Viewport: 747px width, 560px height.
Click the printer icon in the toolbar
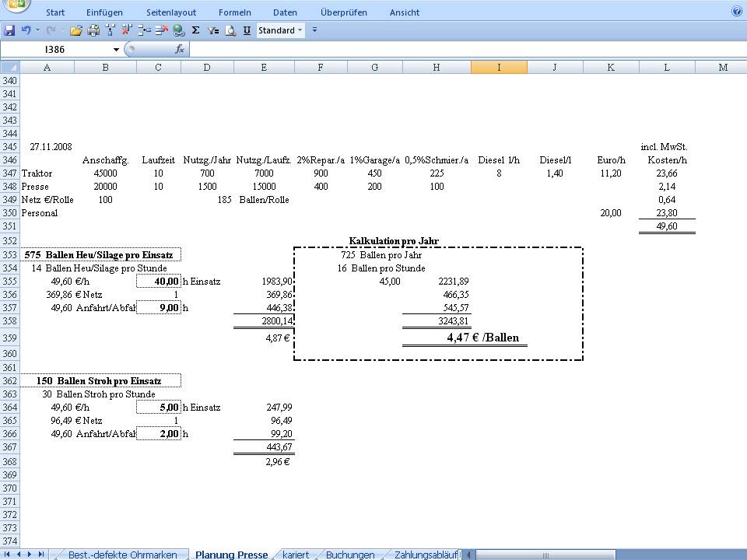93,30
